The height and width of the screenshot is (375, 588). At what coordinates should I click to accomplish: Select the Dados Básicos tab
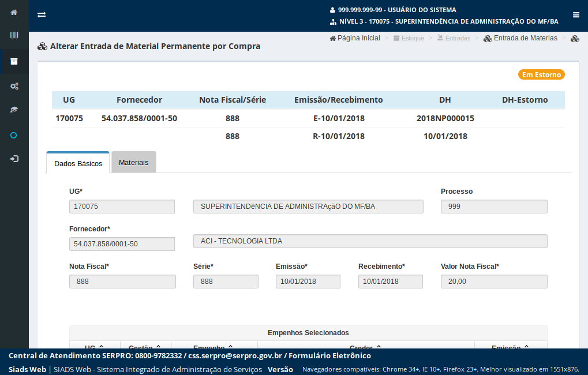tap(78, 163)
